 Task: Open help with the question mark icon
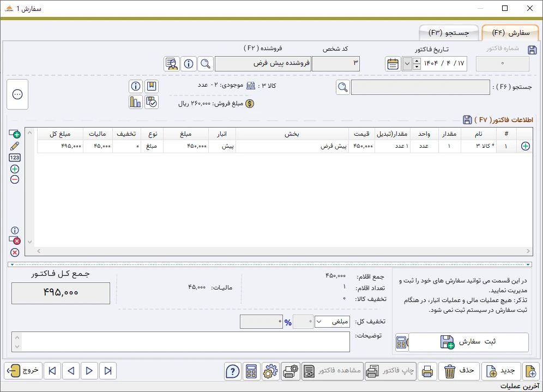click(232, 371)
